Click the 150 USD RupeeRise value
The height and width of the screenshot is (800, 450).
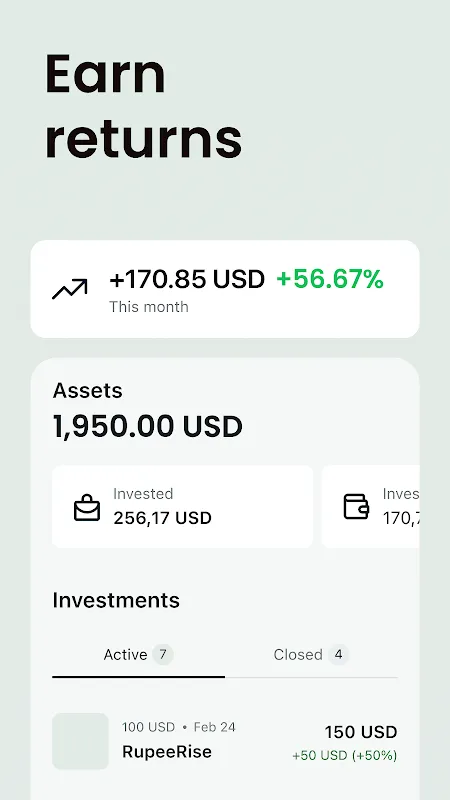(x=361, y=732)
